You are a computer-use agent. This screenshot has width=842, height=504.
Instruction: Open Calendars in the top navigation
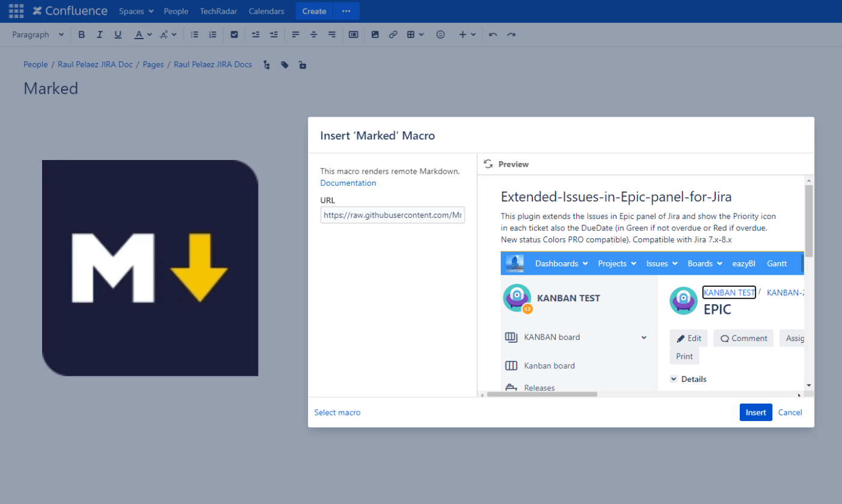[266, 11]
